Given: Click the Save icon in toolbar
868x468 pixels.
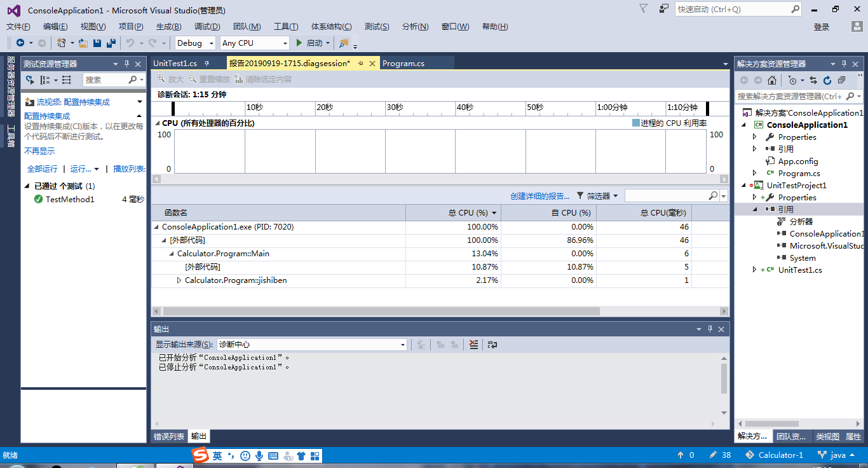Looking at the screenshot, I should (x=97, y=43).
